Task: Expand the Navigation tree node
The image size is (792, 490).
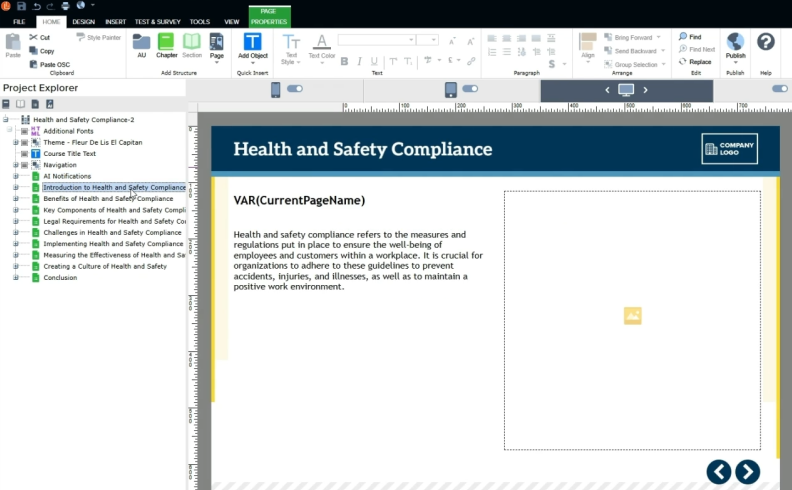Action: pyautogui.click(x=15, y=165)
